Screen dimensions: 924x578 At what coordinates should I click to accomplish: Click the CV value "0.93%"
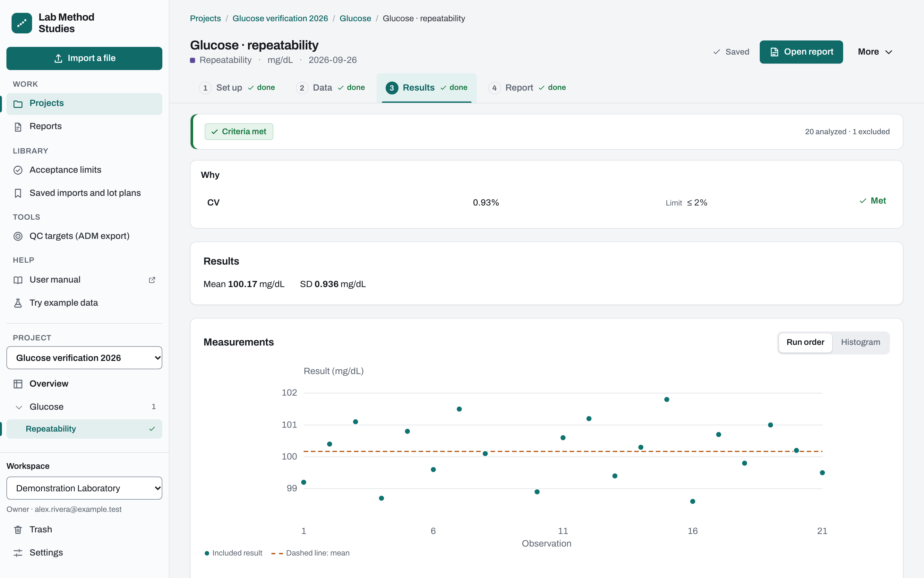(x=486, y=203)
